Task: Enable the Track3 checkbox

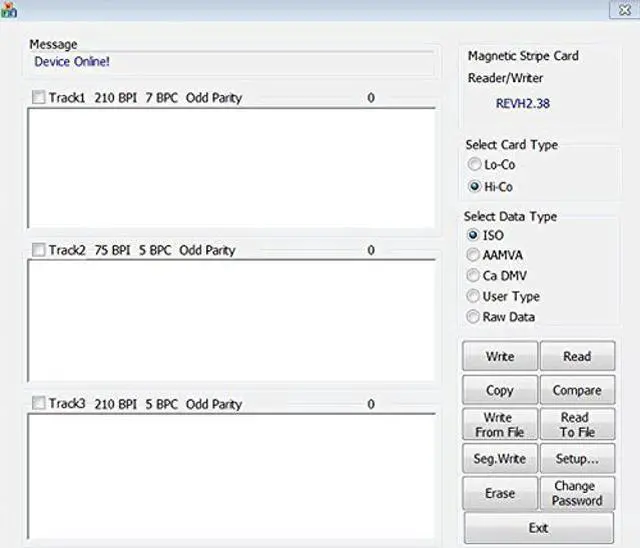Action: click(x=38, y=404)
